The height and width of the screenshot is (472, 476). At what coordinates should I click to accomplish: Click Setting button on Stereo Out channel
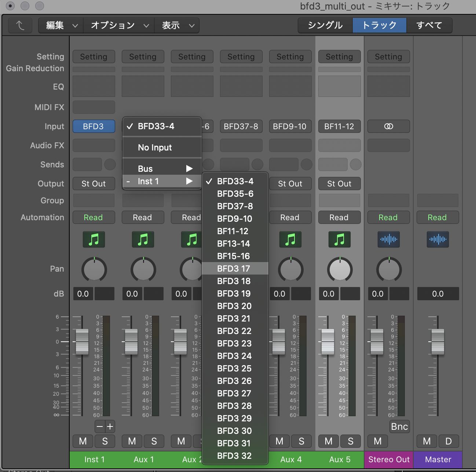point(389,57)
